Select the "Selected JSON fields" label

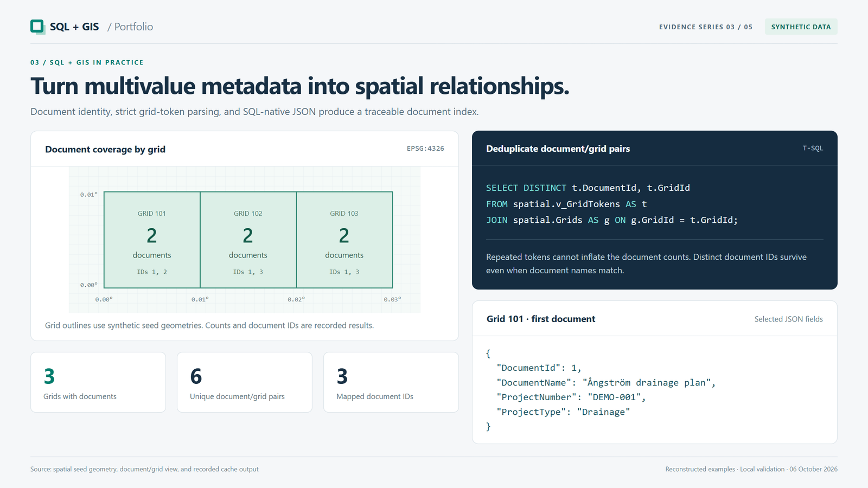pyautogui.click(x=789, y=319)
